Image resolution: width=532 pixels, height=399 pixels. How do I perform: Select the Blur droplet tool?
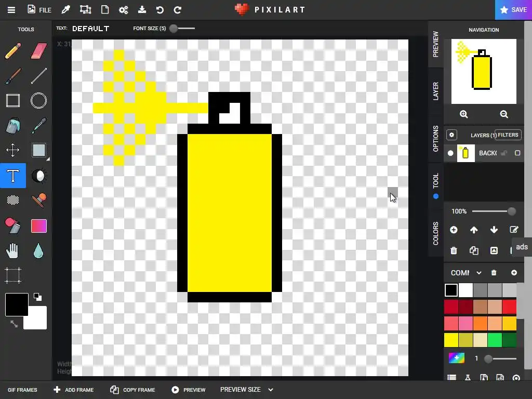pyautogui.click(x=38, y=251)
